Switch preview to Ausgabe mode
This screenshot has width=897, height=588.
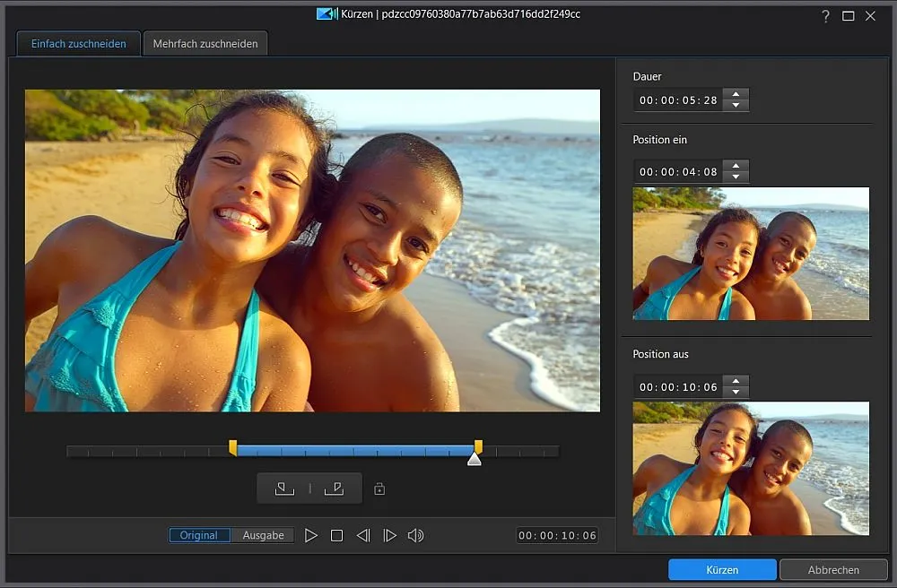point(263,535)
